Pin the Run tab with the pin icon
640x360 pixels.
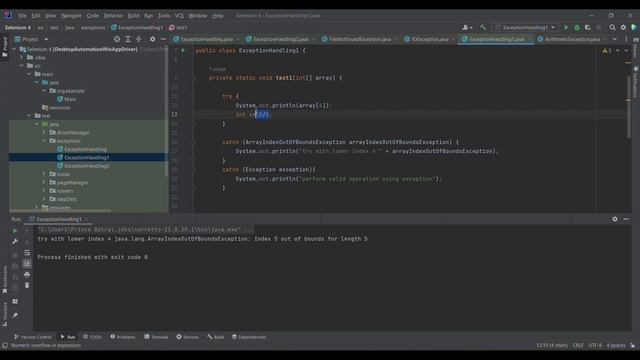coord(15,315)
